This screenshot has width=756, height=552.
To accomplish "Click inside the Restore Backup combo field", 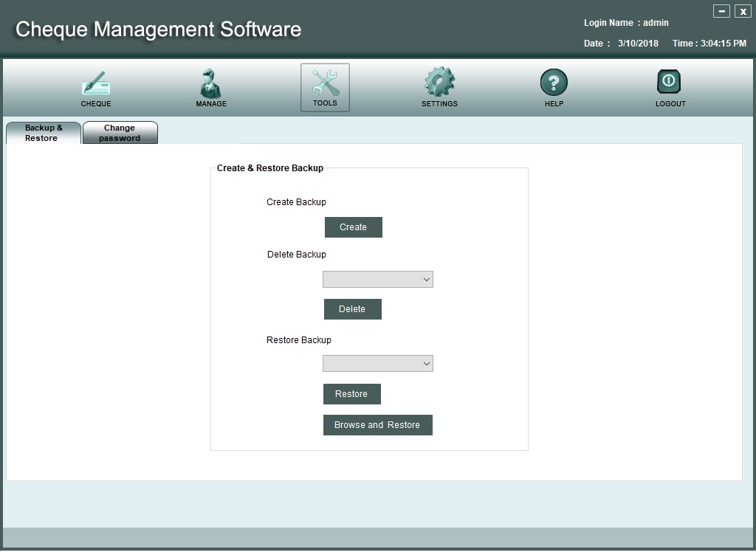I will [371, 364].
